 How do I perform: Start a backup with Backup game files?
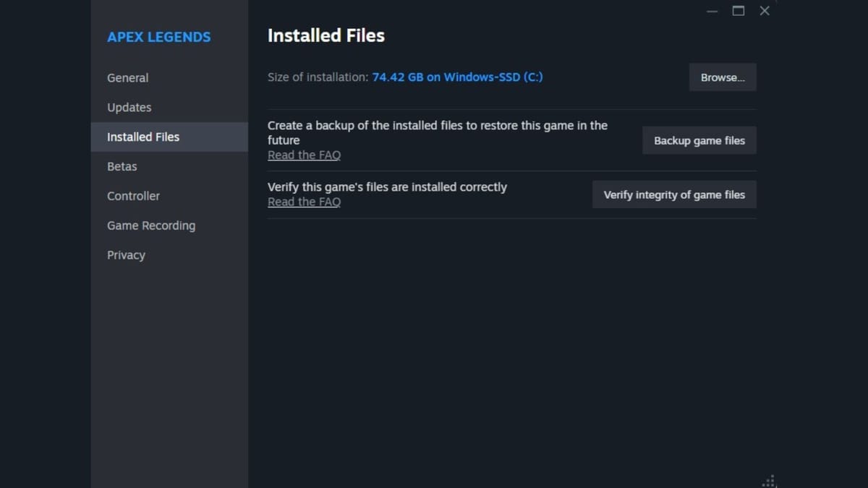click(699, 140)
